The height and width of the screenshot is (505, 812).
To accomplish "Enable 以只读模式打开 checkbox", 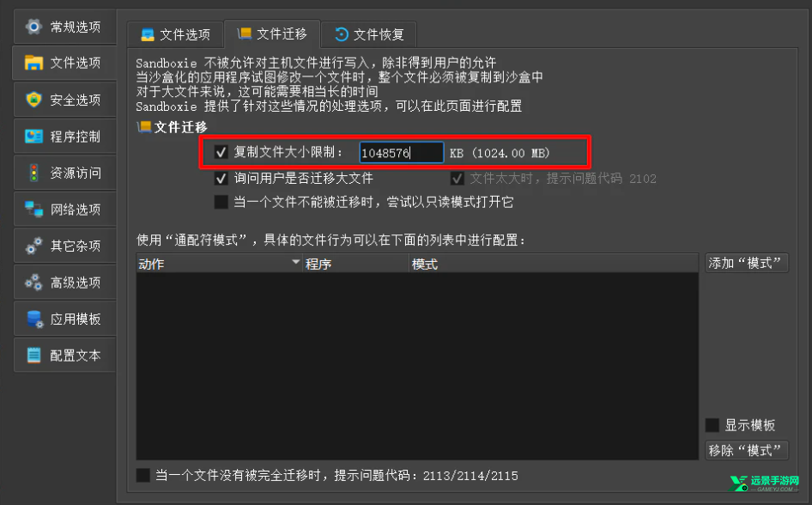I will click(x=221, y=202).
